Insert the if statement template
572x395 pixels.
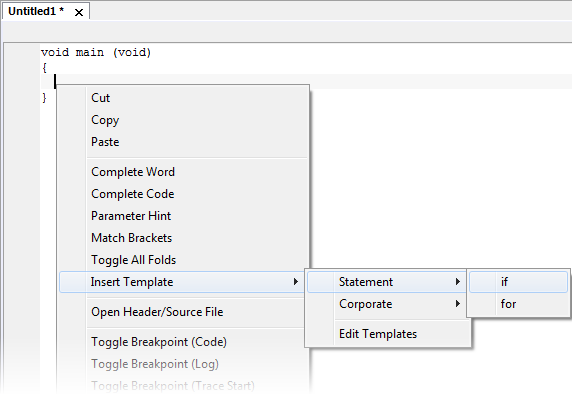pyautogui.click(x=518, y=282)
